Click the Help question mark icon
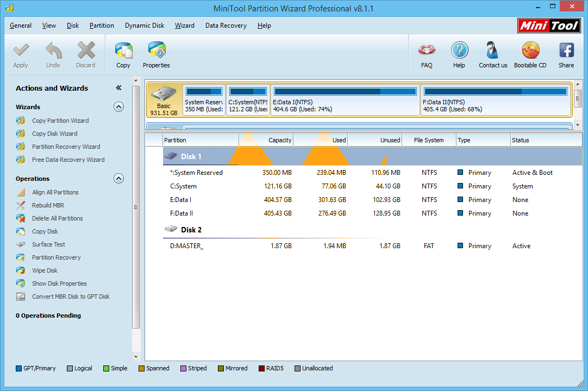 [x=459, y=50]
